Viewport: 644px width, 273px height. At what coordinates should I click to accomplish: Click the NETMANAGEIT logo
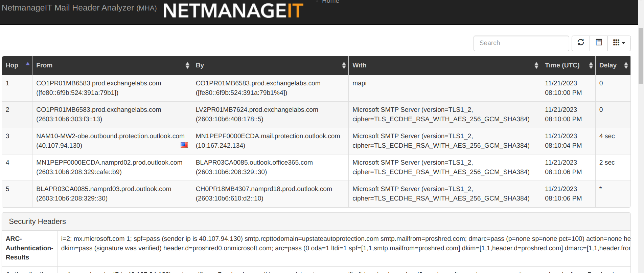[233, 11]
